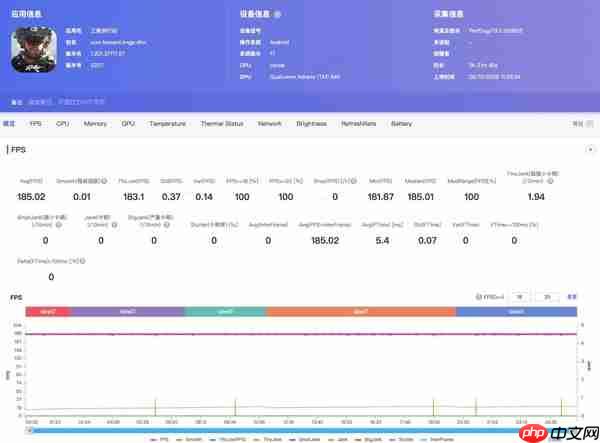The width and height of the screenshot is (600, 443).
Task: Collapse the FPS section panel
Action: (x=590, y=150)
